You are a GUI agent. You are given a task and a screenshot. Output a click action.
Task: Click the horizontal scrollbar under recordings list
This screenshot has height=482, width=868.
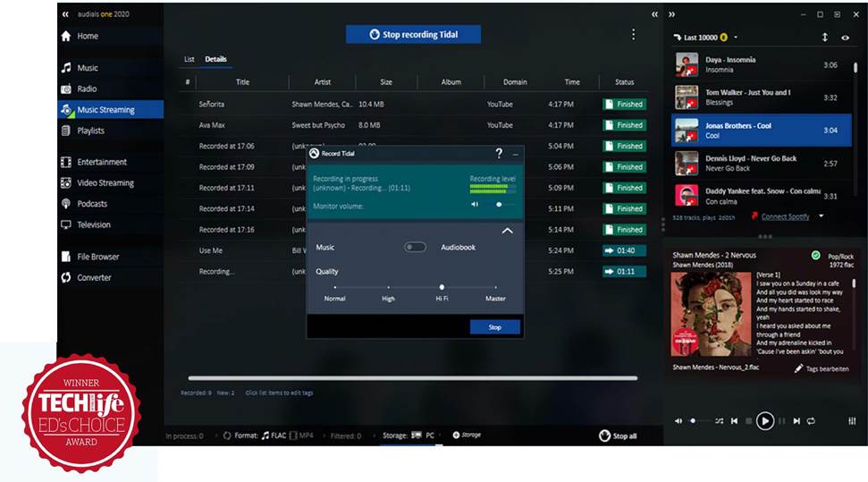tap(412, 378)
